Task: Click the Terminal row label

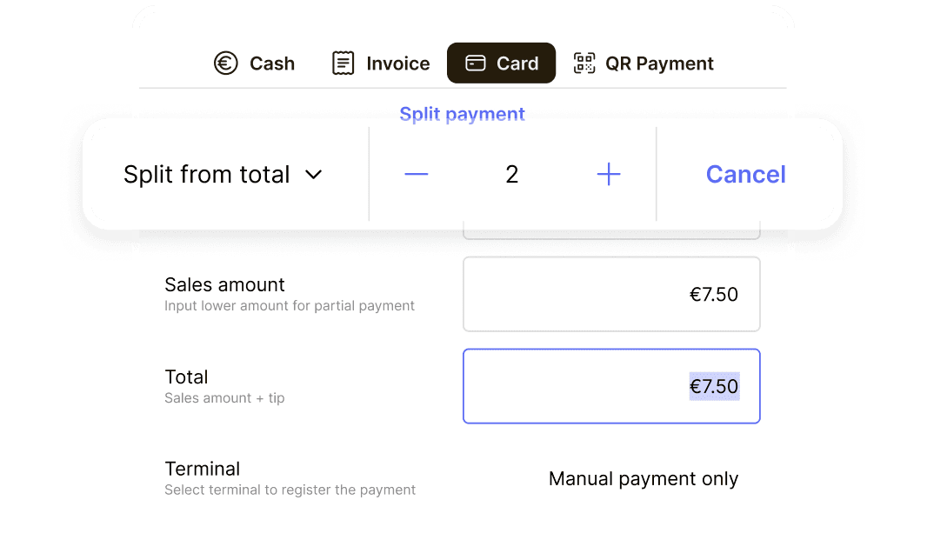Action: point(203,469)
